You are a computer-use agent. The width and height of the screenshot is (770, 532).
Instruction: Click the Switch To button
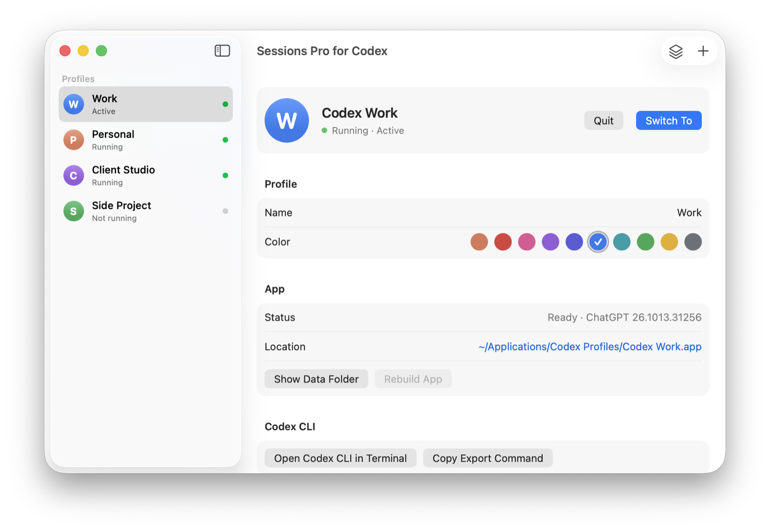[669, 121]
